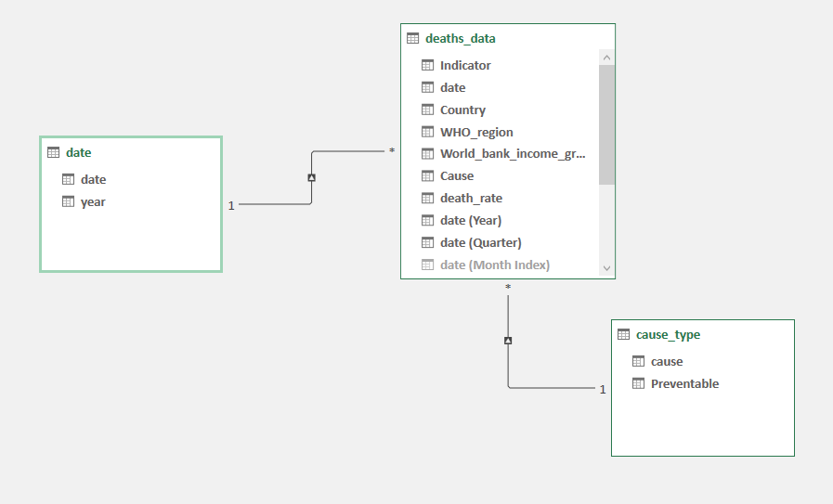This screenshot has height=504, width=833.
Task: Click the date table header icon
Action: coord(53,152)
